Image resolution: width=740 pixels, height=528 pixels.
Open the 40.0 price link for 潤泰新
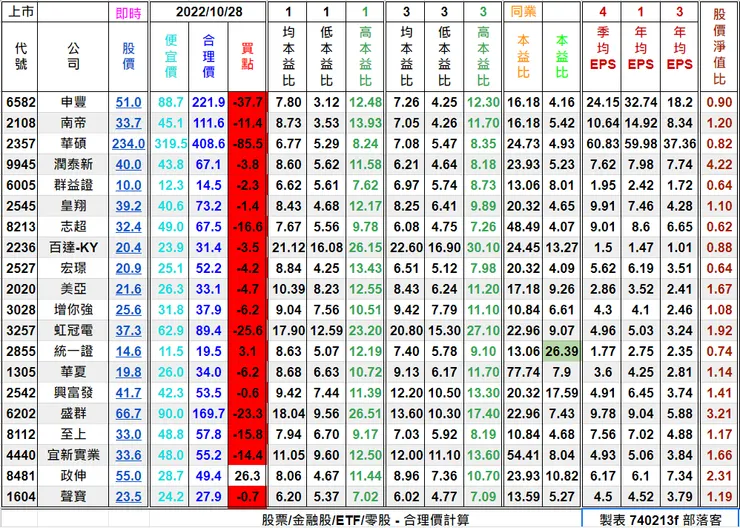128,165
